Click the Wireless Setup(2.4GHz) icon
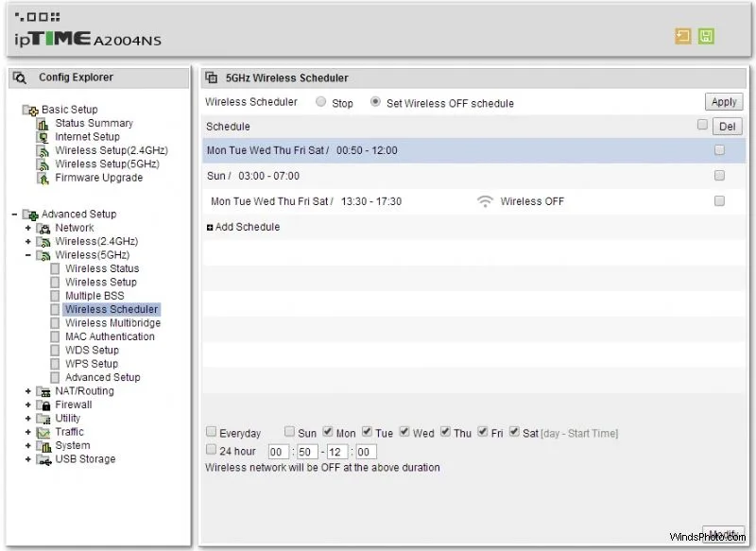Image resolution: width=756 pixels, height=551 pixels. [43, 151]
